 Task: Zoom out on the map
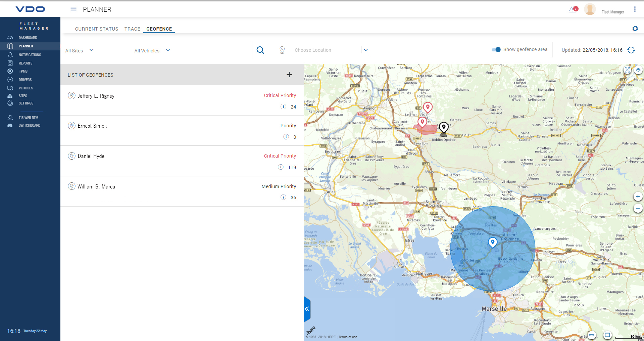tap(638, 208)
